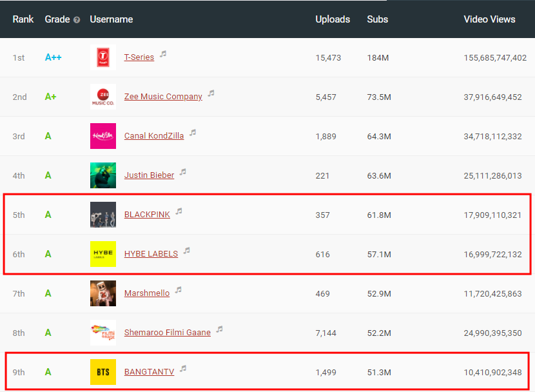This screenshot has height=392, width=535.
Task: Click the 57.1M subs value
Action: (379, 255)
